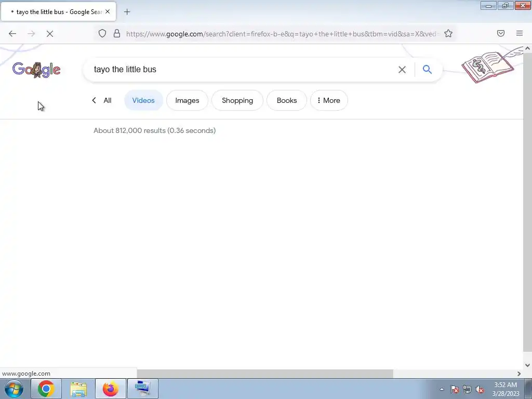Viewport: 532px width, 399px height.
Task: Open File Explorer from taskbar
Action: click(x=78, y=389)
